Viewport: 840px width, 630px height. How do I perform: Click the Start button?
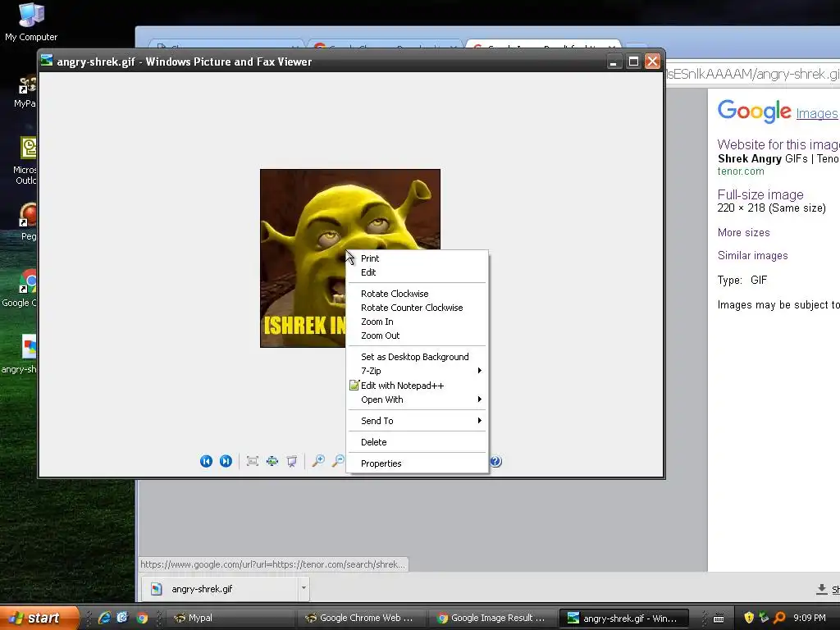(39, 618)
